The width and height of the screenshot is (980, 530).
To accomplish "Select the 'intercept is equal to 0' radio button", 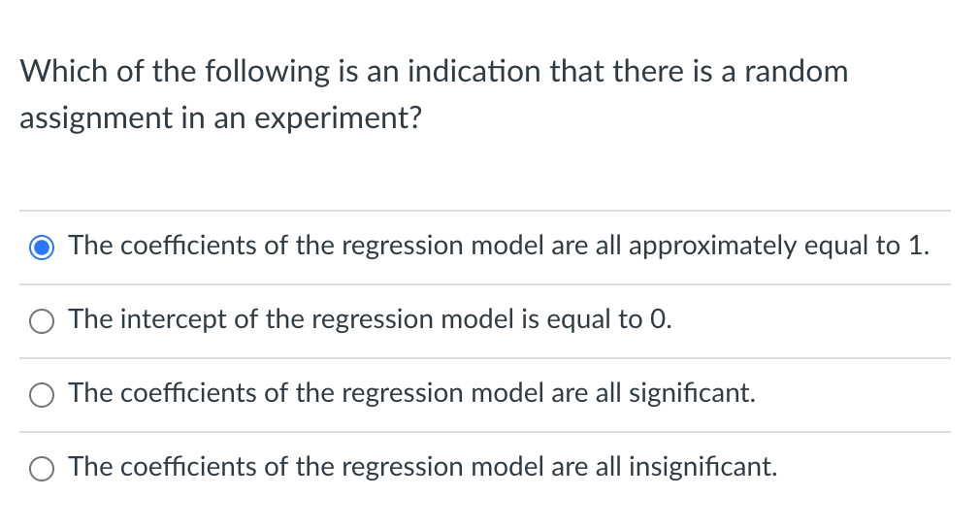I will click(x=42, y=321).
